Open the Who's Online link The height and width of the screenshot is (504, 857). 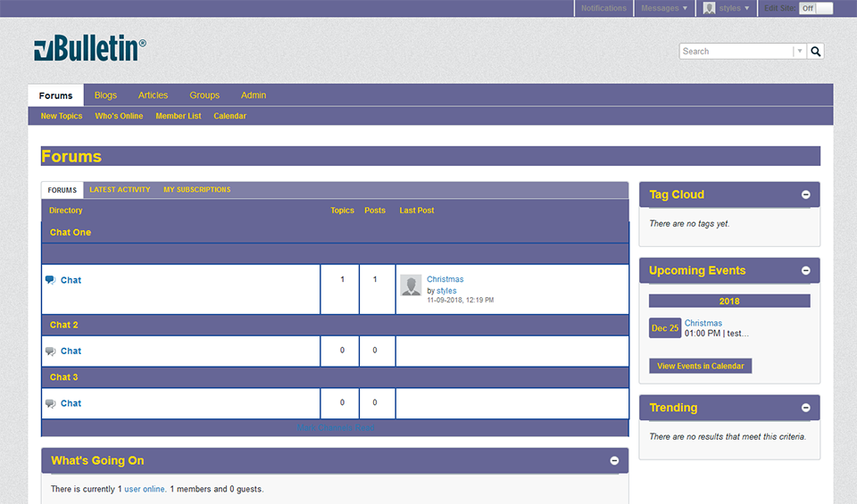point(119,116)
